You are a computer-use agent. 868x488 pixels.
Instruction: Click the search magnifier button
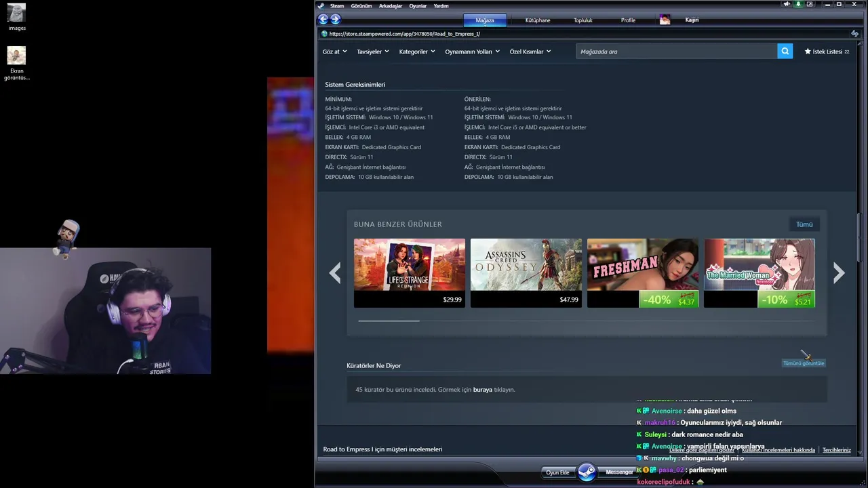pos(785,52)
